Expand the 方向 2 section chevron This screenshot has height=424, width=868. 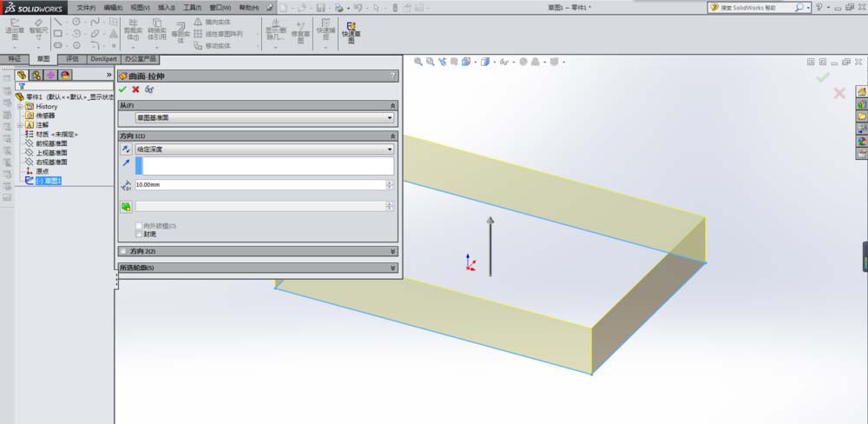(x=393, y=251)
